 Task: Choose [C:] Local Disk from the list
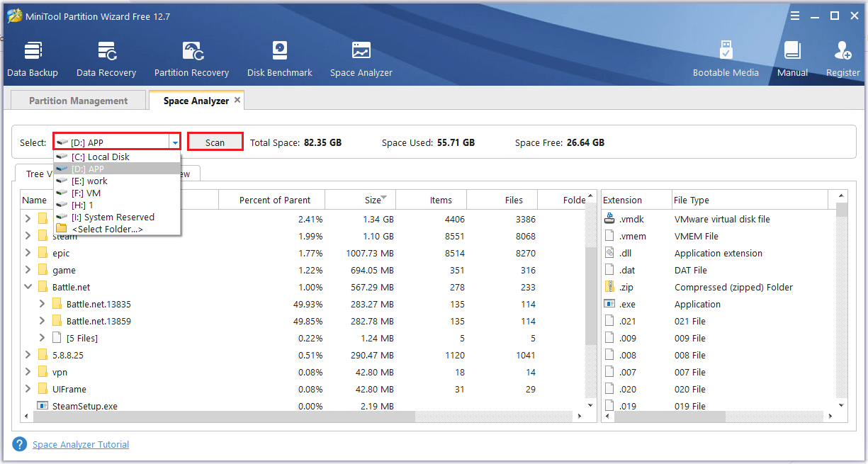coord(117,157)
